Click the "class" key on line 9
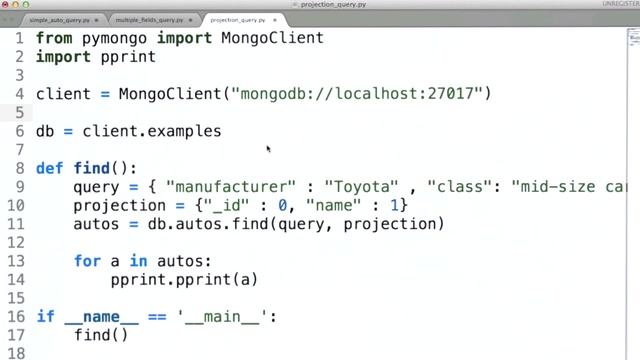 [x=460, y=187]
